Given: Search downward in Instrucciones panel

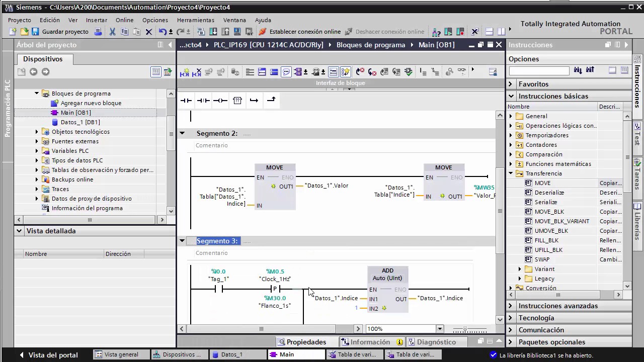Looking at the screenshot, I should coord(578,70).
